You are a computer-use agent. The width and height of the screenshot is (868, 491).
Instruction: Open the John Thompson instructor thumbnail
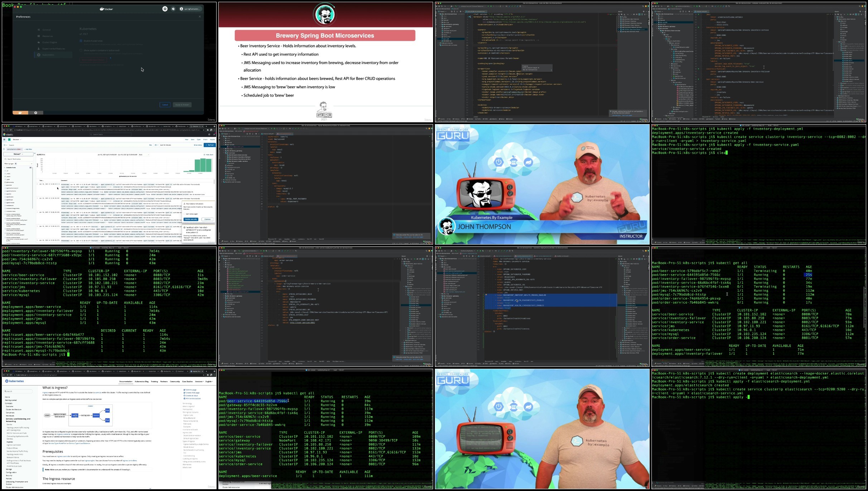point(542,184)
